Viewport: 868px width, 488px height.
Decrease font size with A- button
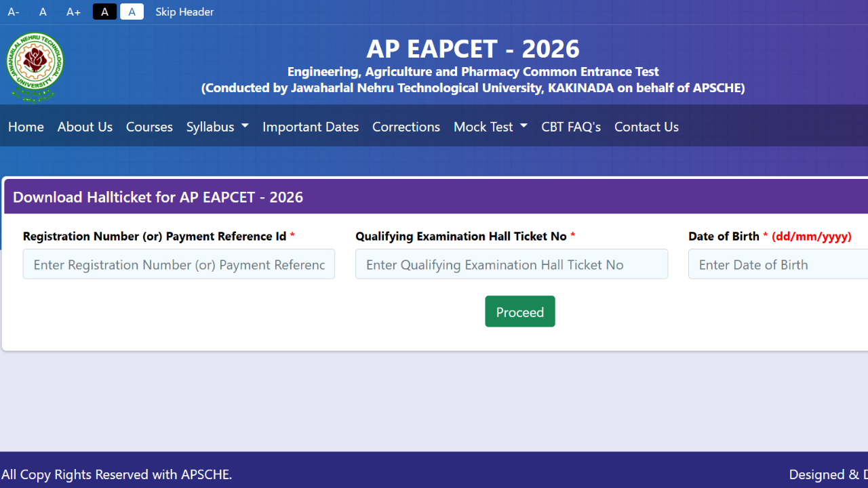click(14, 12)
